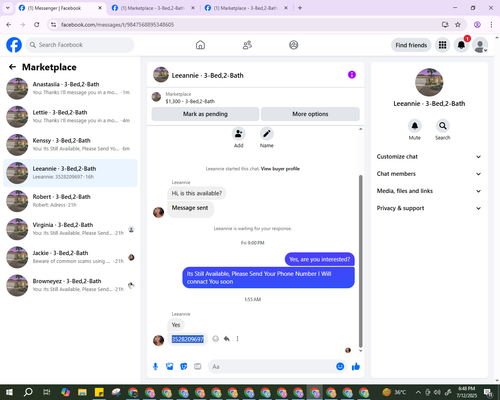500x400 pixels.
Task: Click the message input field Aa
Action: pos(272,367)
